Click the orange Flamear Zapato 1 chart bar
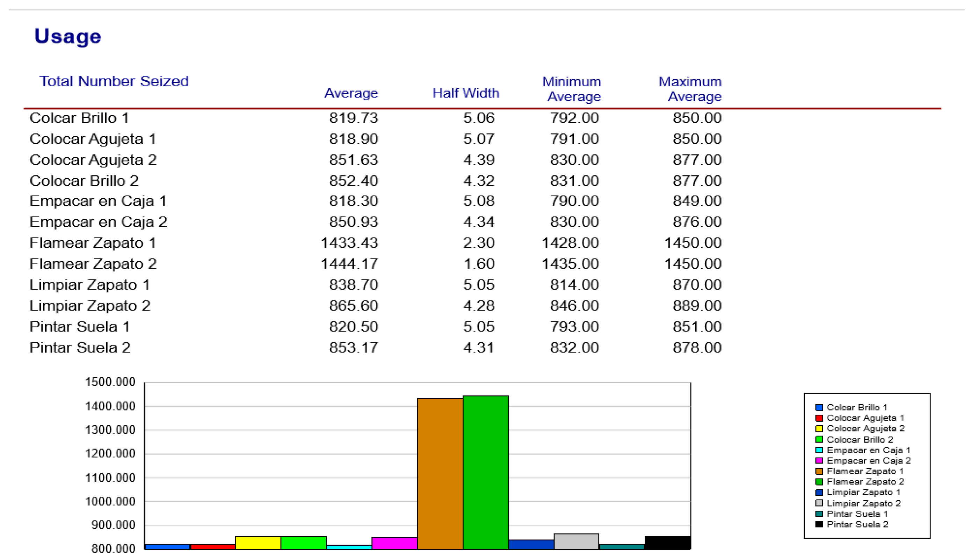 440,474
